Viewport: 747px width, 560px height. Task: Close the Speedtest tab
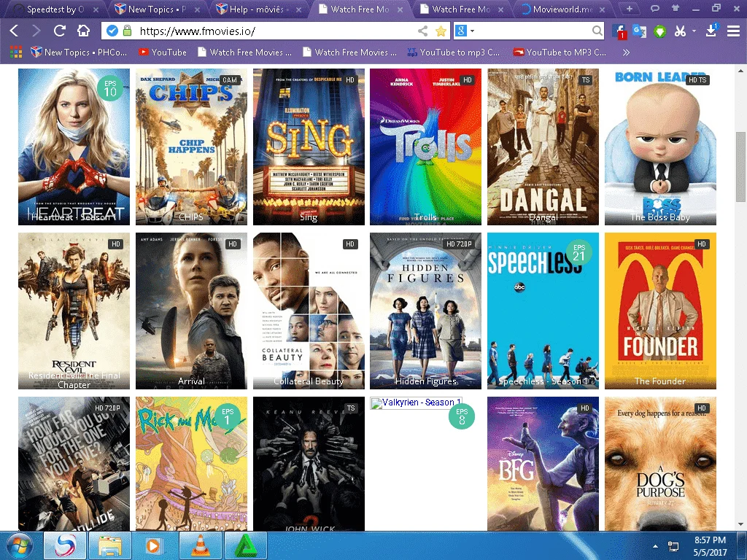[95, 9]
